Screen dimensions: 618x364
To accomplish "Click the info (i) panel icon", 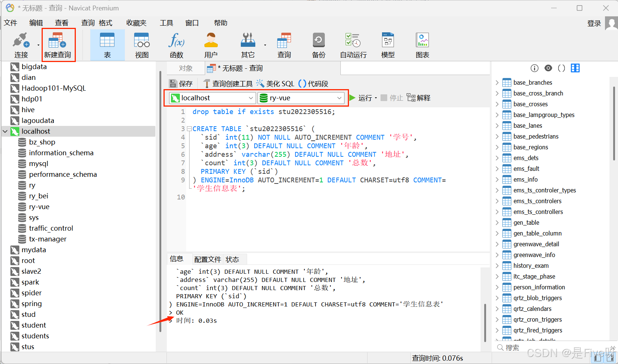I will click(x=534, y=68).
